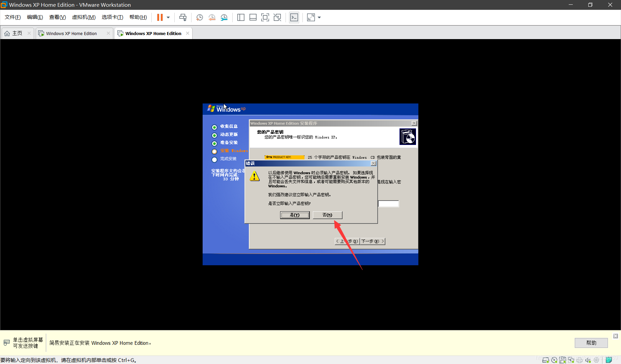The image size is (621, 364).
Task: Revert to snapshot using the orange arrow clock icon
Action: tap(212, 17)
